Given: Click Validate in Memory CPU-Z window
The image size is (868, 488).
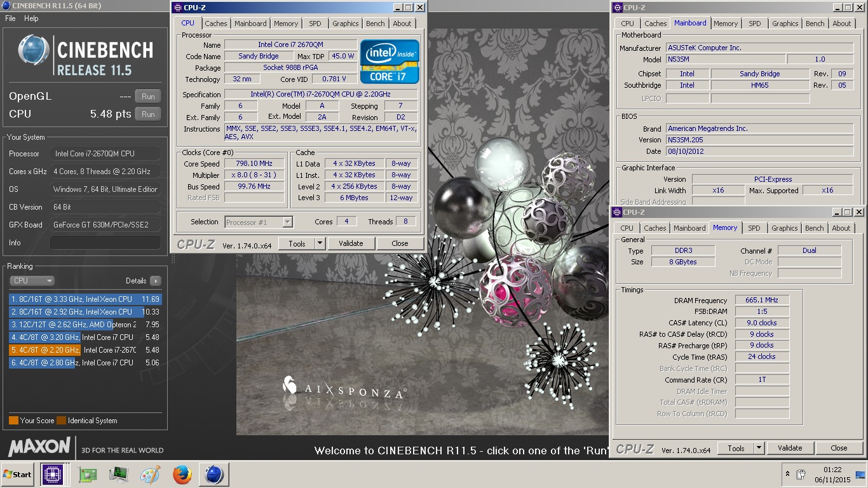Looking at the screenshot, I should [x=790, y=448].
